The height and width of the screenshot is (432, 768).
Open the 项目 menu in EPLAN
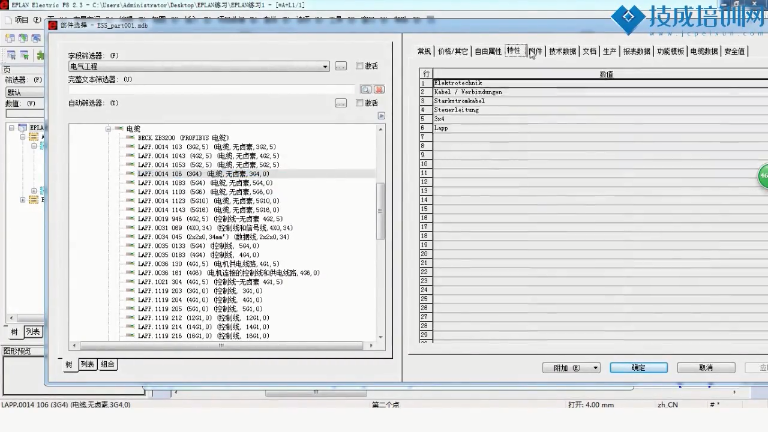28,20
